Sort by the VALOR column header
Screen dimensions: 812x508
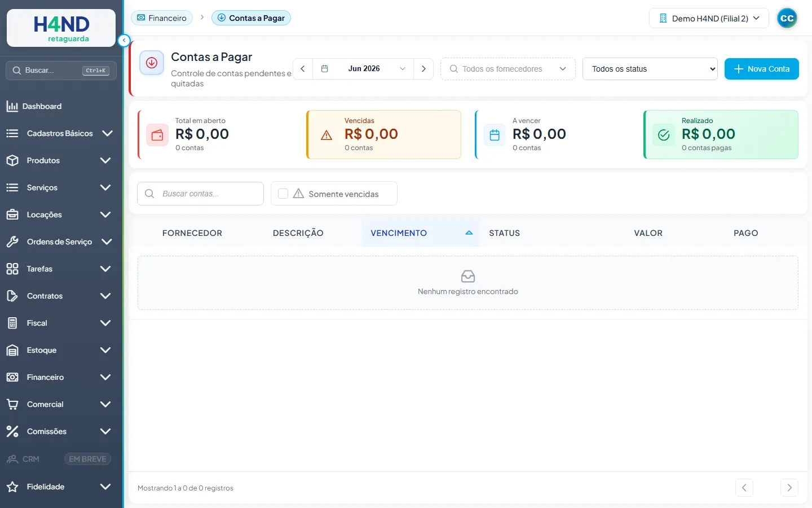648,233
